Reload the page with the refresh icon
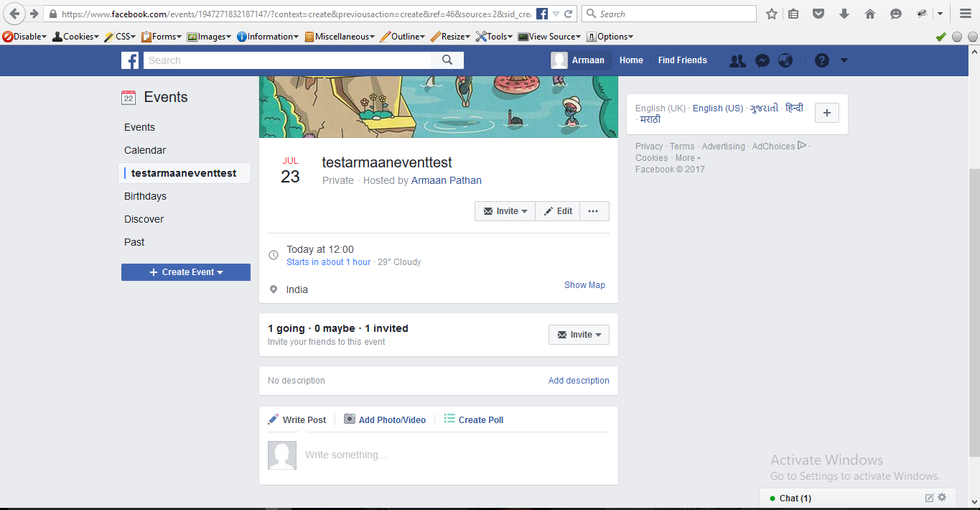Screen dimensions: 980x510 coord(568,14)
